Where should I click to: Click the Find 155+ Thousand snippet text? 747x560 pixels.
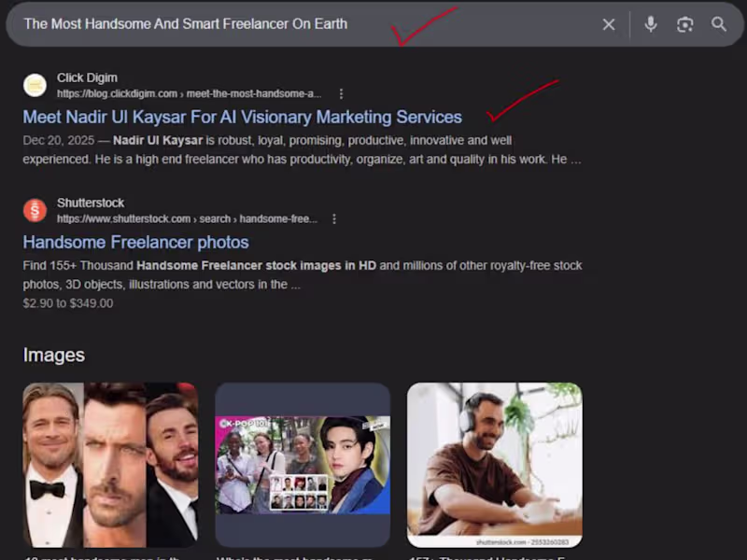[x=303, y=274]
